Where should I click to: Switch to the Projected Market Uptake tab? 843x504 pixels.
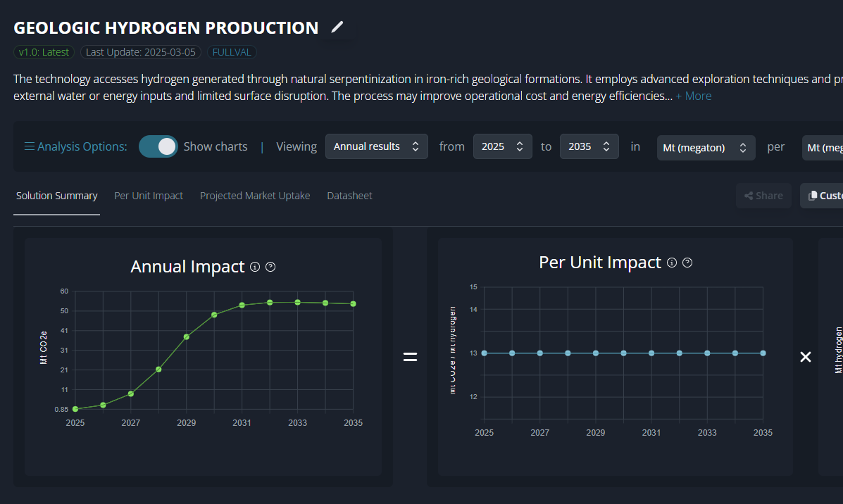255,196
